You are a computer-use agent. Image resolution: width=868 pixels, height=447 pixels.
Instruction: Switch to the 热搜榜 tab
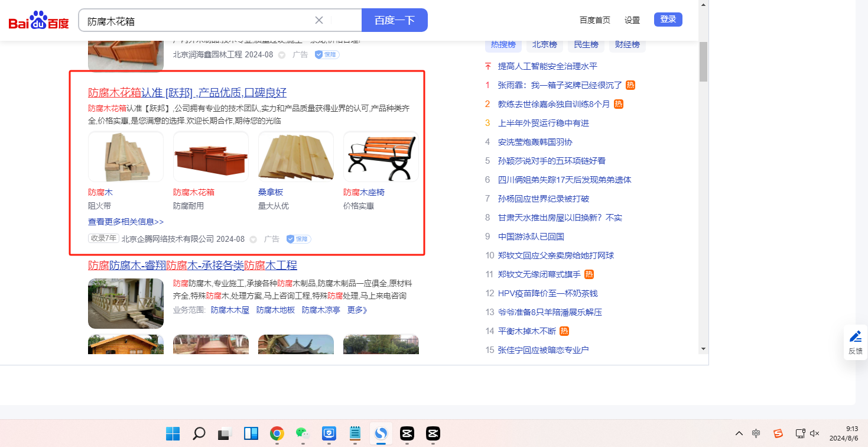pos(503,44)
